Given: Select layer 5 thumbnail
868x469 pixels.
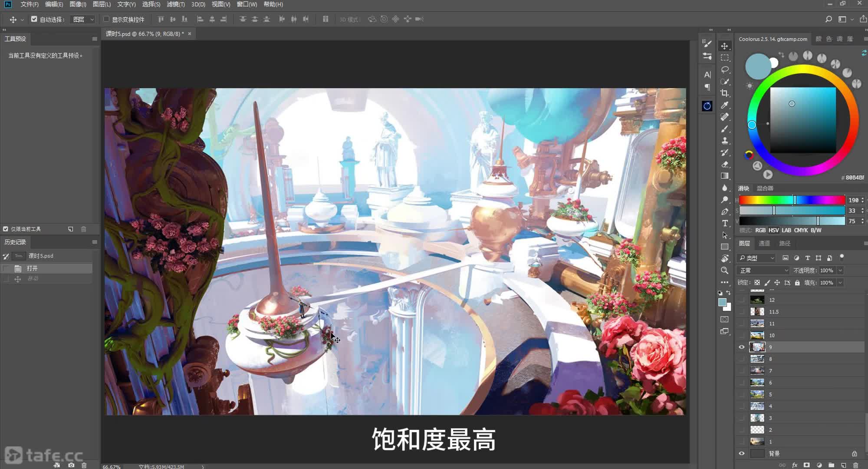Looking at the screenshot, I should pos(757,394).
